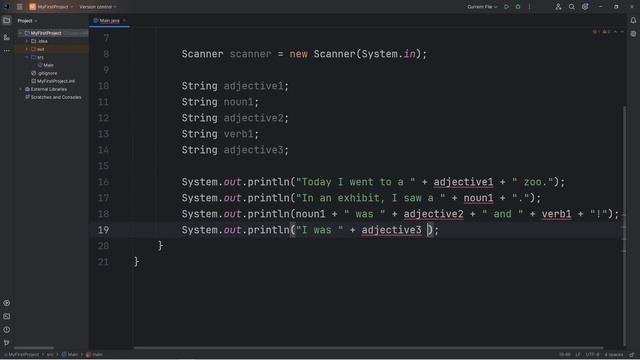Screen dimensions: 640x360
Task: Open more run actions (vertical dots)
Action: pos(529,7)
